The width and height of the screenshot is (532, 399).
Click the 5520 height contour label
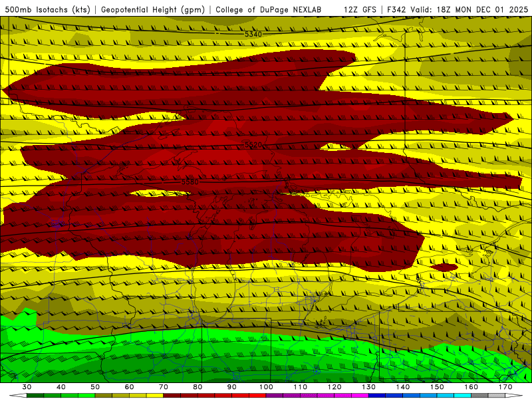click(x=253, y=144)
